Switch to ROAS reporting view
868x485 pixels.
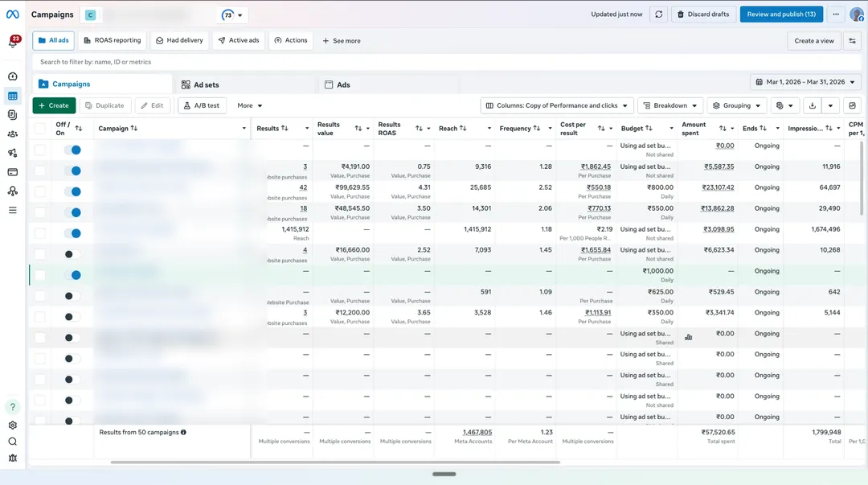113,40
